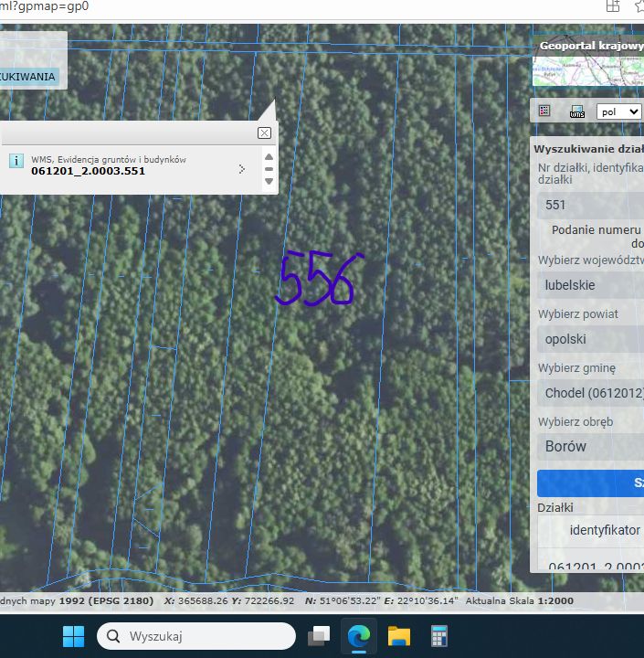Click the E longitude value 22°10'36.14"
This screenshot has width=644, height=658.
[x=428, y=600]
